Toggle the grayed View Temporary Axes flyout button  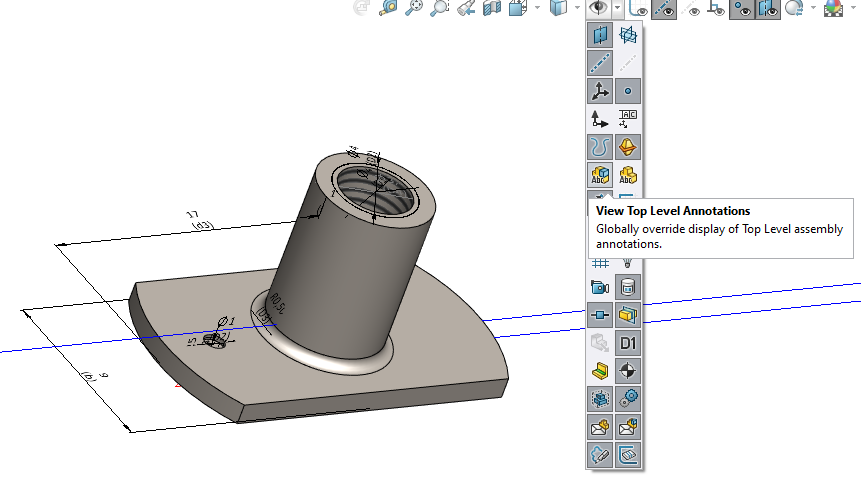pyautogui.click(x=628, y=63)
